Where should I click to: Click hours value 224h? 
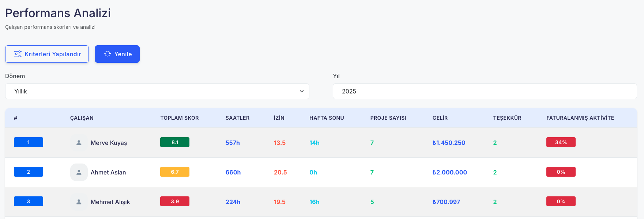coord(233,202)
